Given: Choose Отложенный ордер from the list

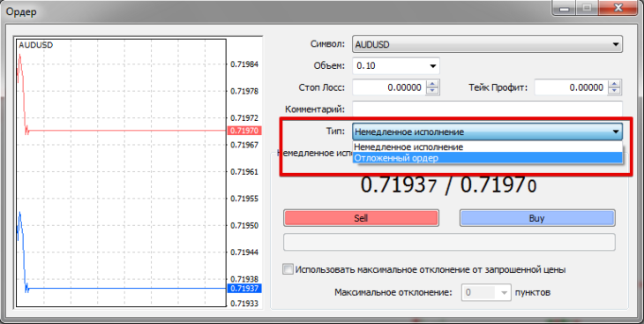Looking at the screenshot, I should [487, 158].
